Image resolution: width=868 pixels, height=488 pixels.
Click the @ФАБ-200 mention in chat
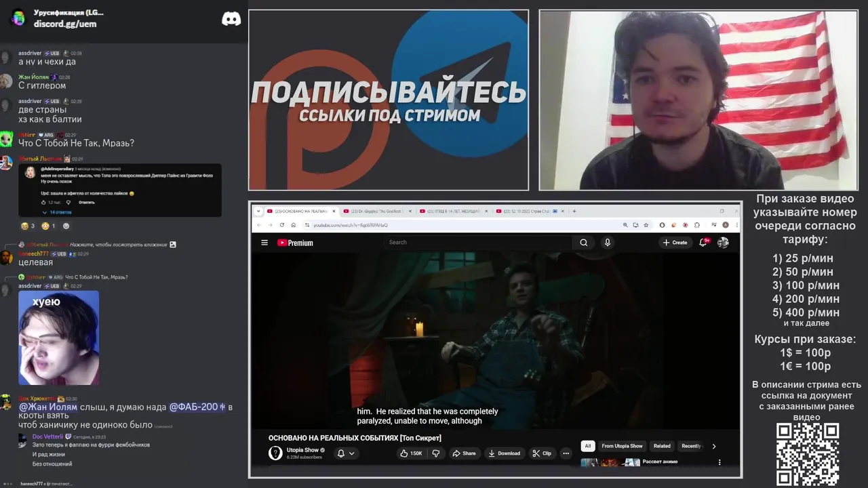197,407
